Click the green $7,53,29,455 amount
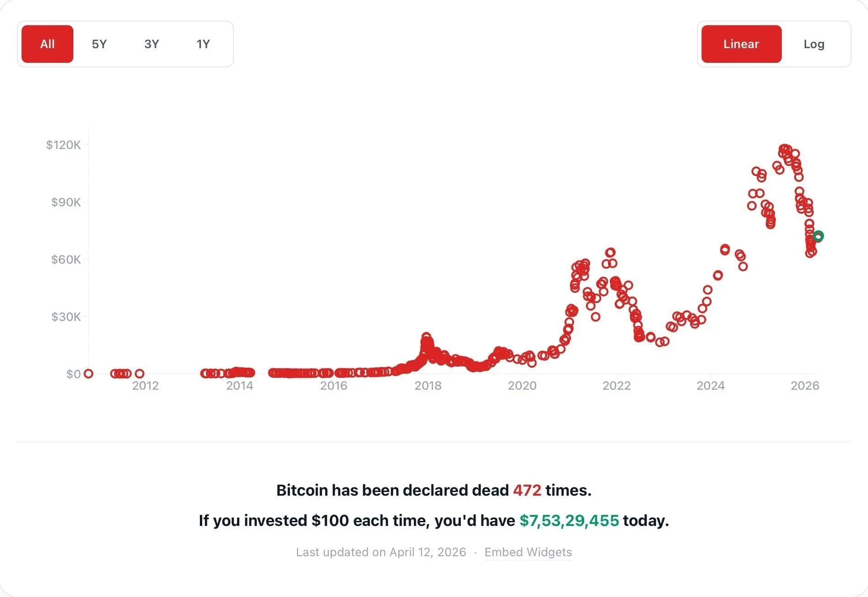868x597 pixels. pos(569,520)
